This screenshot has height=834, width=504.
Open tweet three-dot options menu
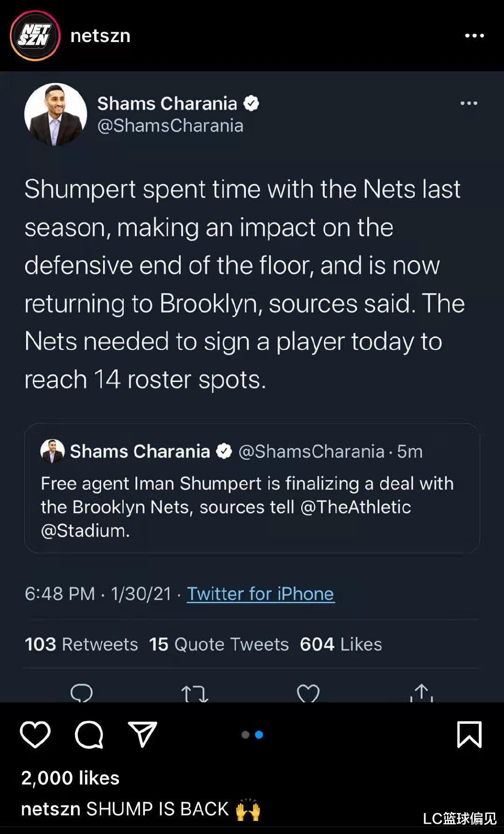click(x=469, y=103)
